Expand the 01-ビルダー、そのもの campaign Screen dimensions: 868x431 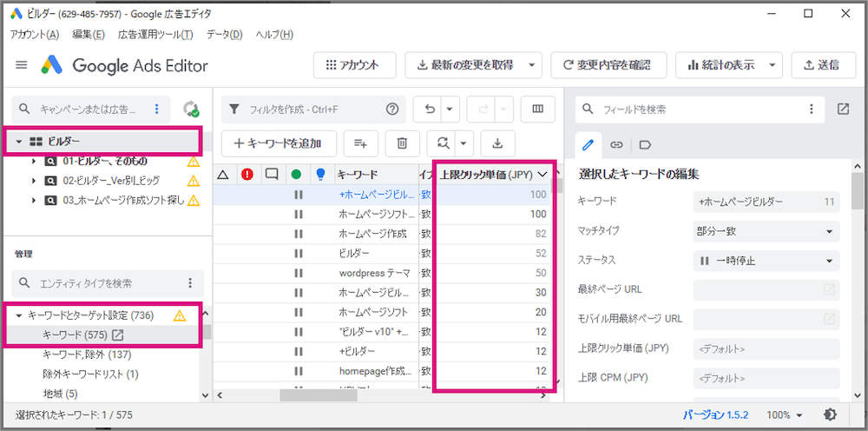(34, 162)
